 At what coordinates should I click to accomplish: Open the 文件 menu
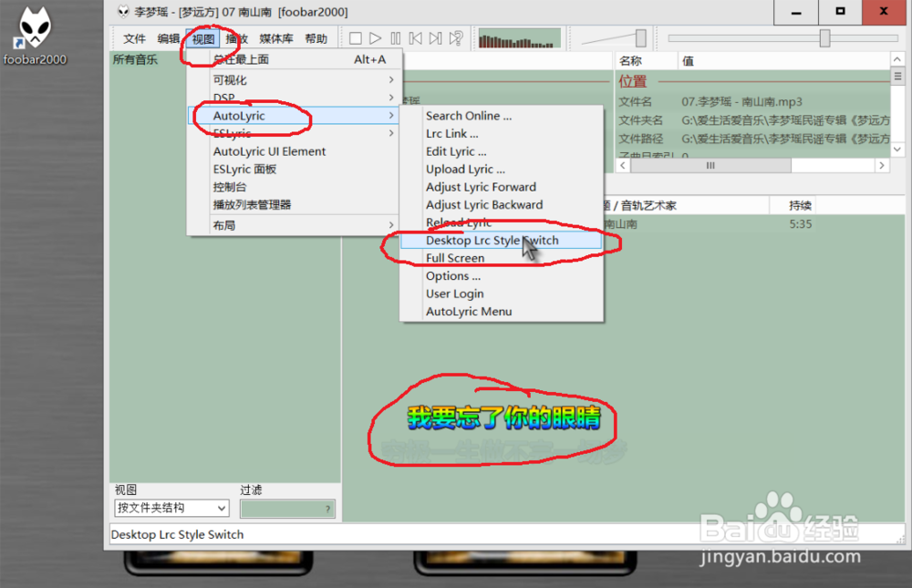point(134,39)
